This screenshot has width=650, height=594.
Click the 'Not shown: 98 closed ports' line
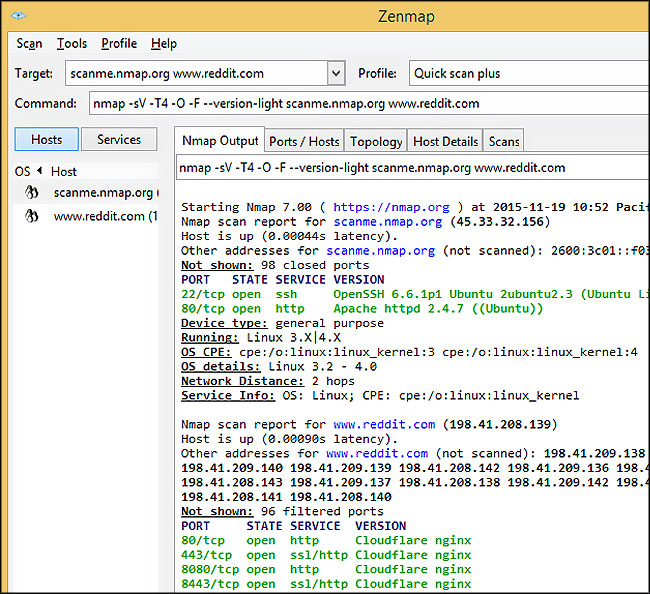[275, 265]
